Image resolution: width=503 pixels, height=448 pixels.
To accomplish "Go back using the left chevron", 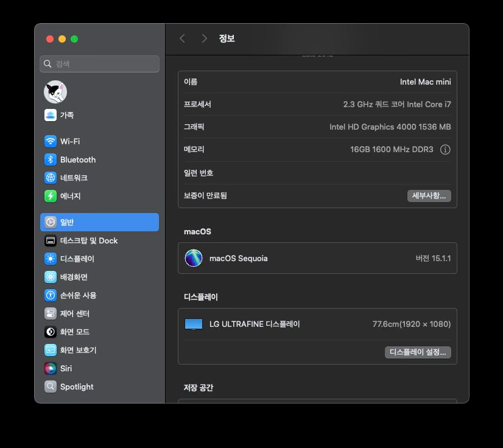I will 182,38.
